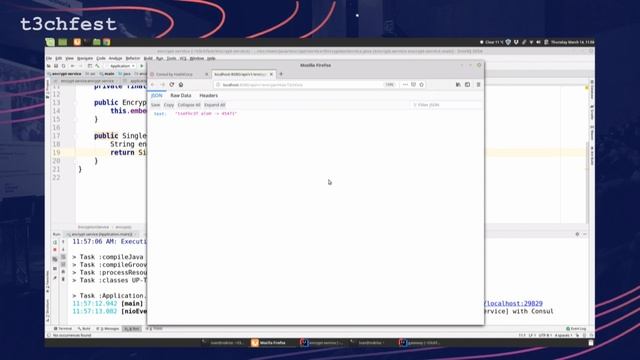This screenshot has height=360, width=640.
Task: Open IntelliJ Edit menu
Action: pyautogui.click(x=59, y=58)
